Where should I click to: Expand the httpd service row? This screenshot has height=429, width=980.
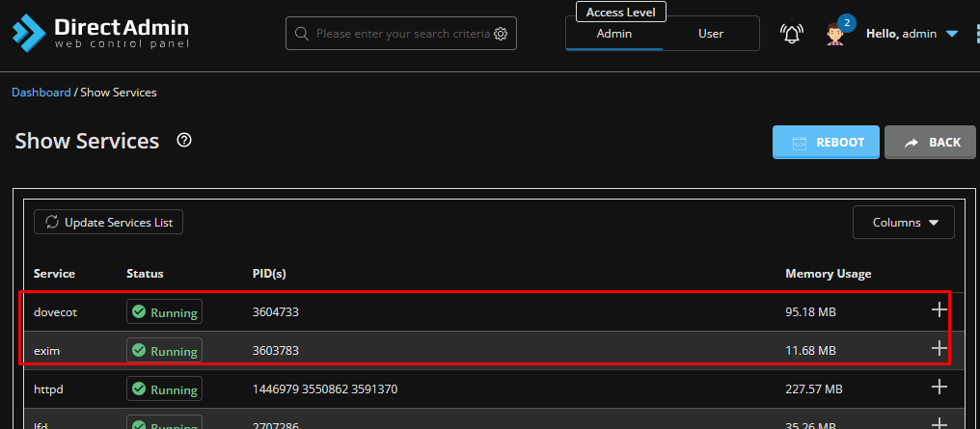coord(939,388)
